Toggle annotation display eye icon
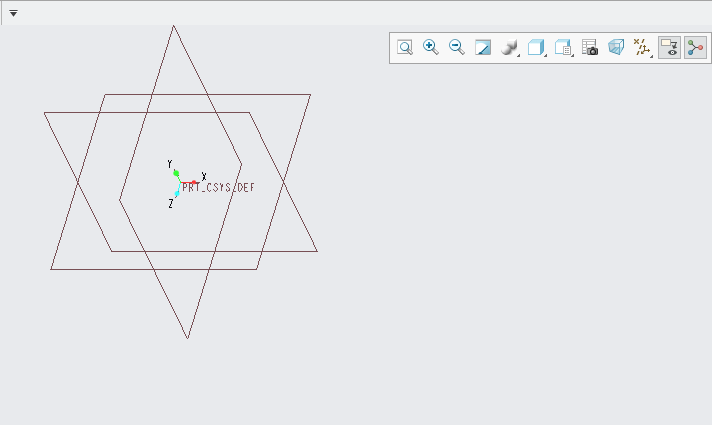 click(669, 48)
